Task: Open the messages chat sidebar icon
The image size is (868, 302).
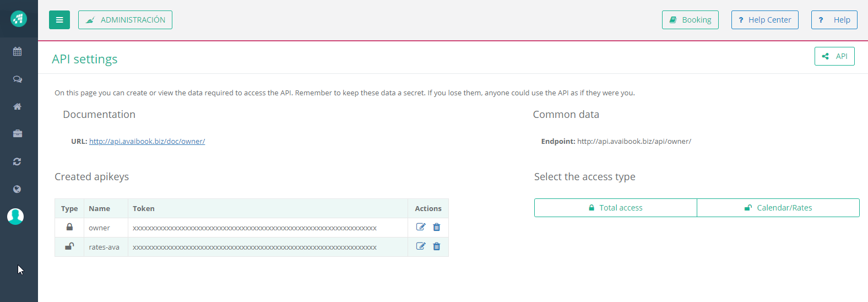Action: [x=18, y=79]
